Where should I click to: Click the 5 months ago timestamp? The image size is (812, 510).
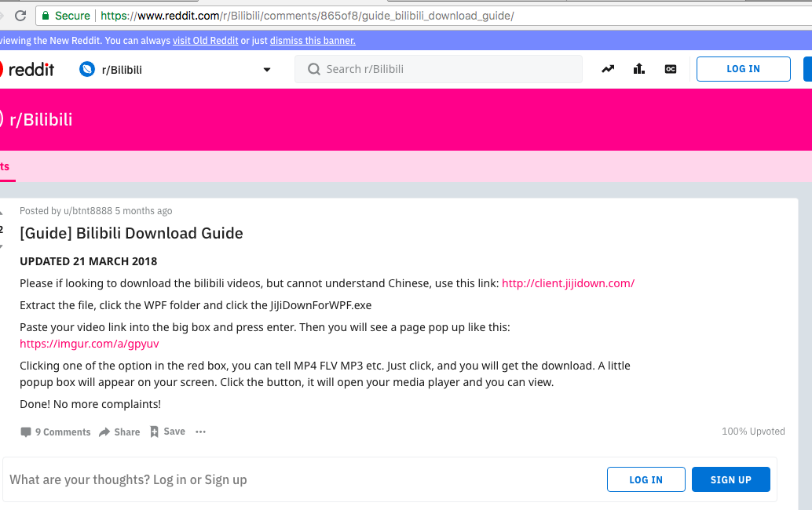click(x=144, y=211)
